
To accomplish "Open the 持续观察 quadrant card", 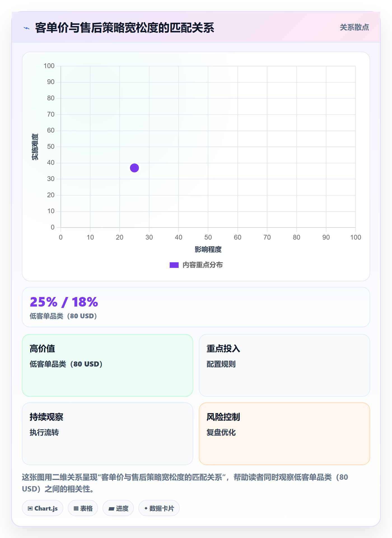I will (x=108, y=434).
